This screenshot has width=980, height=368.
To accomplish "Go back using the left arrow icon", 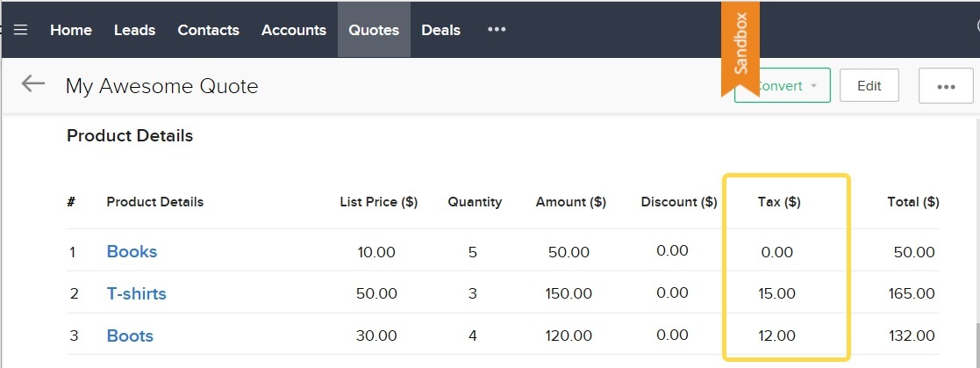I will [x=33, y=83].
